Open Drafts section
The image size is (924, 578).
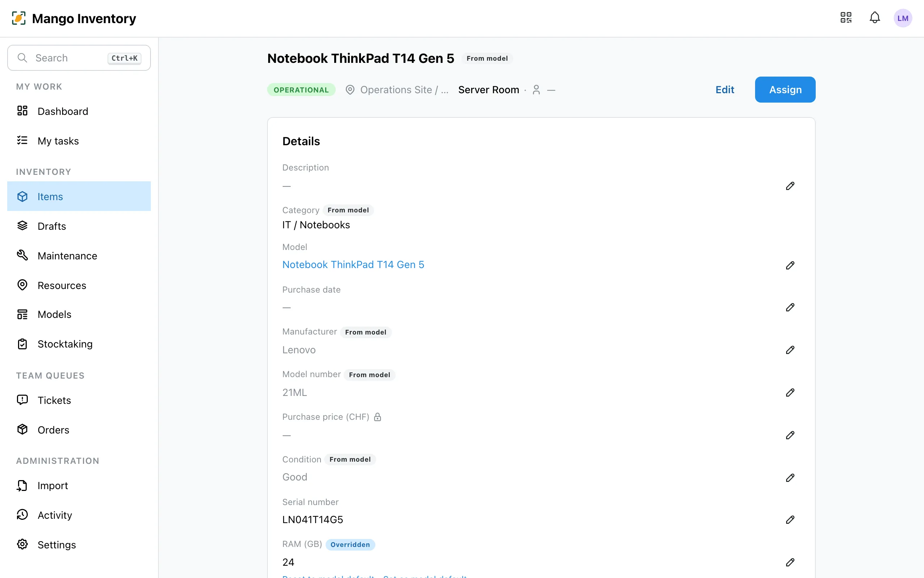point(79,226)
